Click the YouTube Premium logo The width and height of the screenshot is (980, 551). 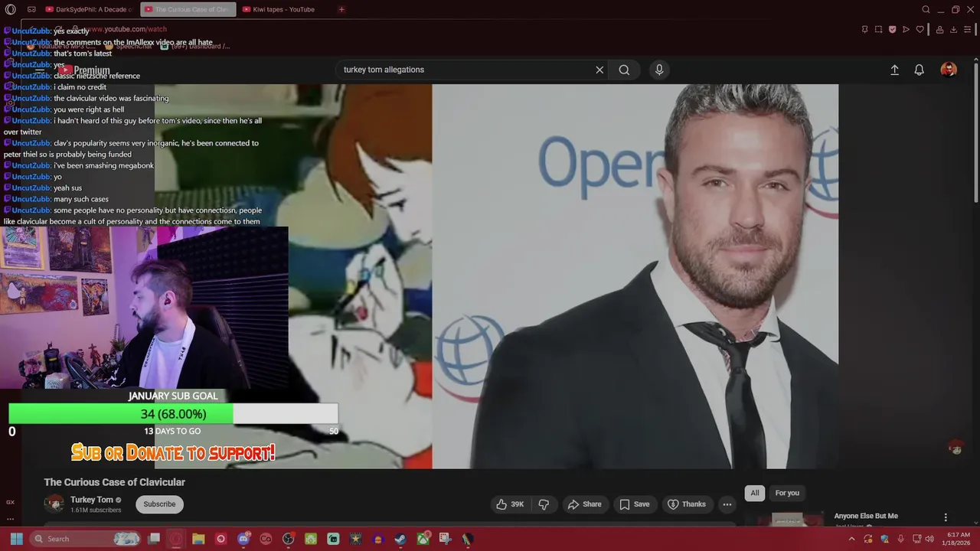(x=85, y=70)
